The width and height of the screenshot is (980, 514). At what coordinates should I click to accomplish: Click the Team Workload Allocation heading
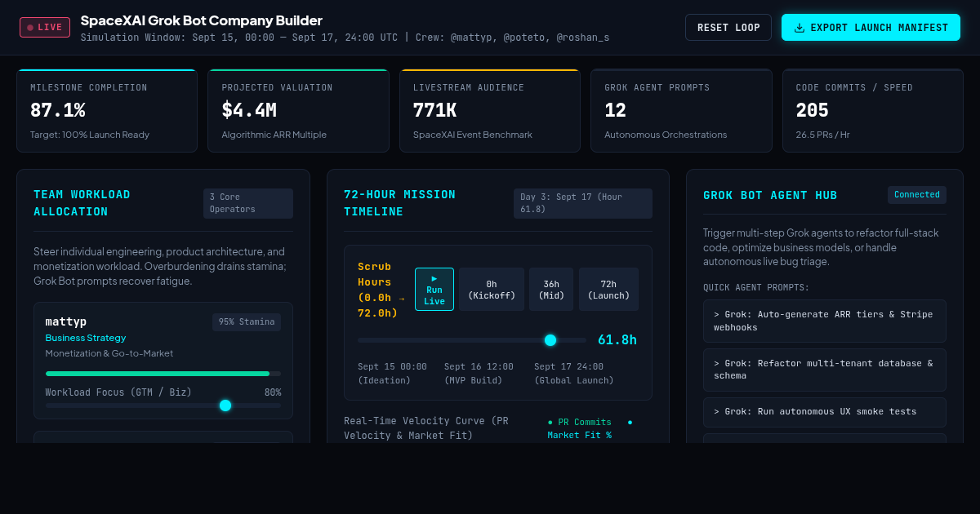[82, 203]
